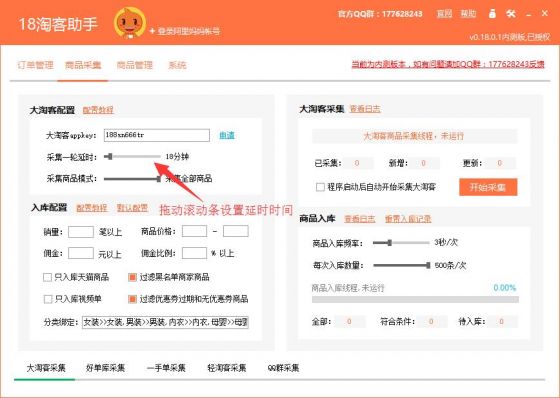The height and width of the screenshot is (398, 560).
Task: Click the 待入库 count value
Action: (501, 322)
